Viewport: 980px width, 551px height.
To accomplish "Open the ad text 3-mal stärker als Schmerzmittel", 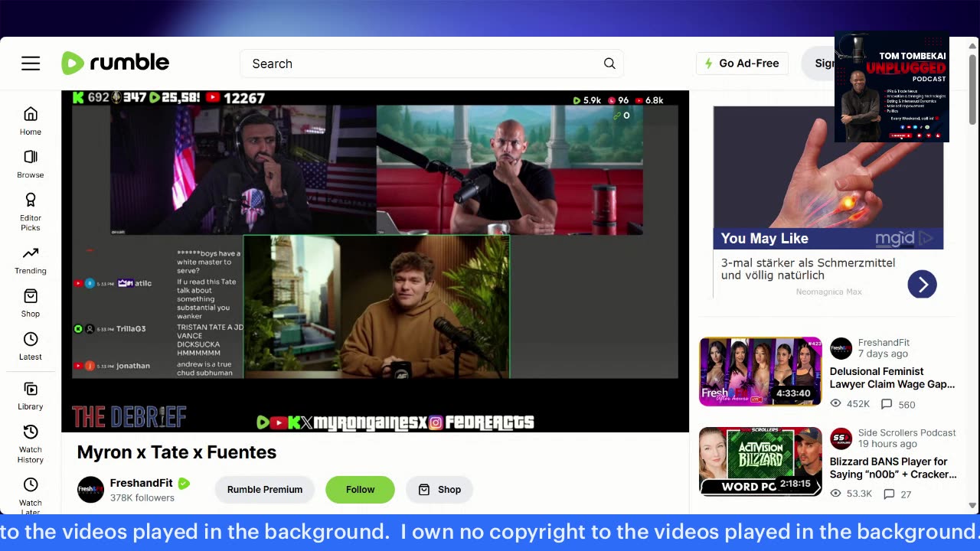I will [808, 269].
